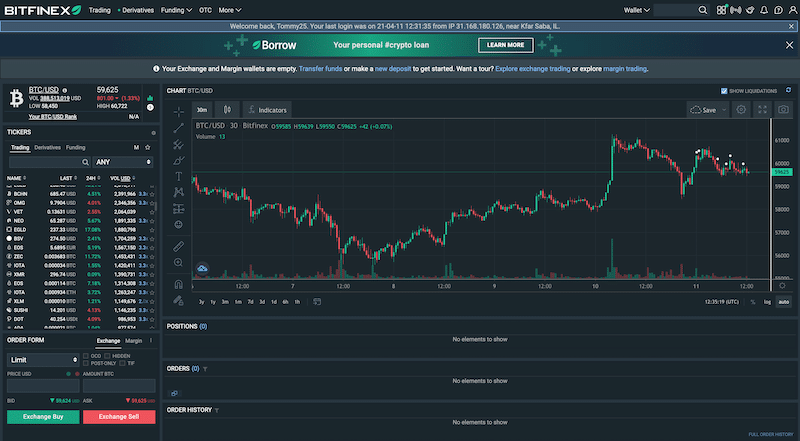This screenshot has height=441, width=800.
Task: Enable the TIF checkbox
Action: click(x=122, y=363)
